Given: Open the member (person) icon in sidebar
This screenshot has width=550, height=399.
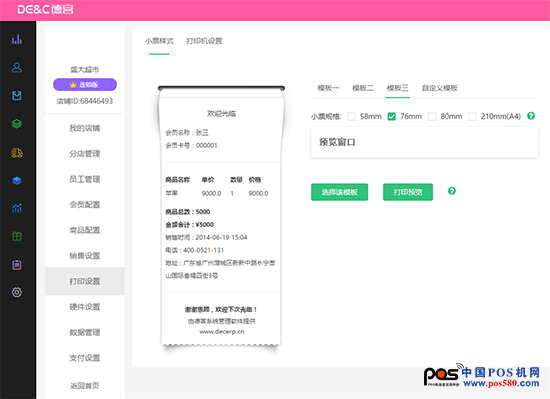Looking at the screenshot, I should [x=16, y=67].
